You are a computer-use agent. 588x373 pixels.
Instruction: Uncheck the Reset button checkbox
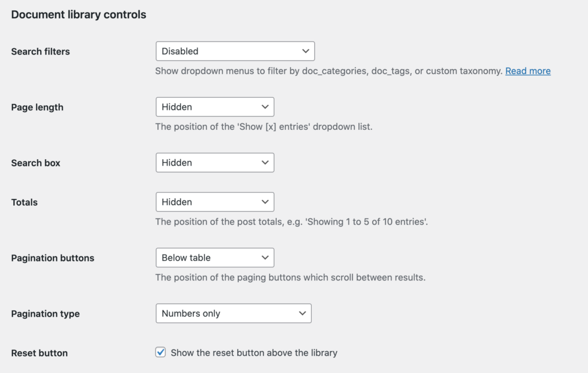point(161,352)
